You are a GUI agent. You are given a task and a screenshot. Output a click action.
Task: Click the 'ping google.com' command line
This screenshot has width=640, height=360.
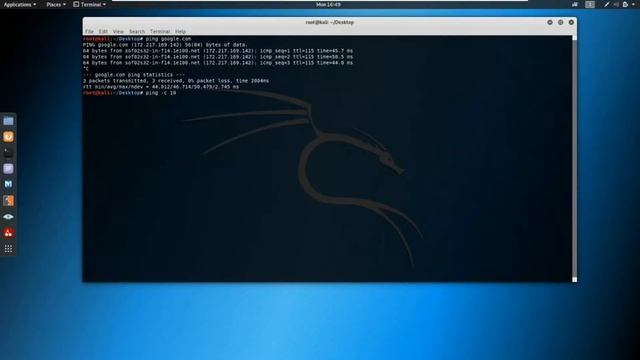point(137,39)
